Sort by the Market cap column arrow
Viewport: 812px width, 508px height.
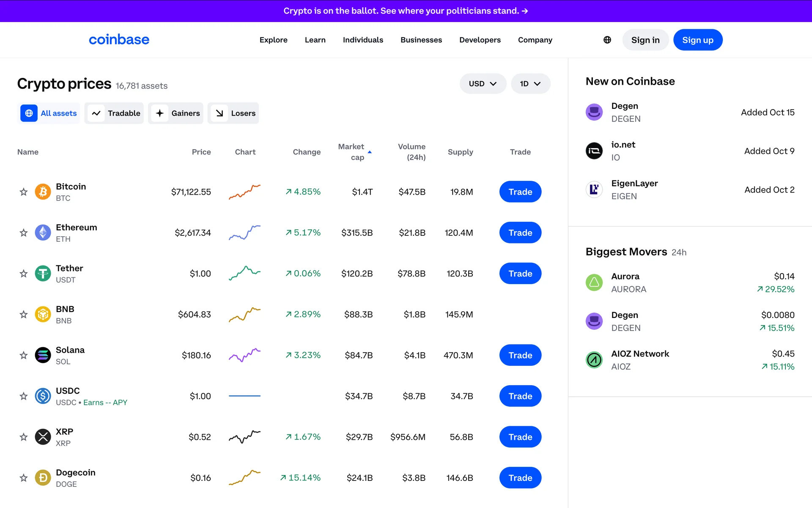pyautogui.click(x=370, y=152)
